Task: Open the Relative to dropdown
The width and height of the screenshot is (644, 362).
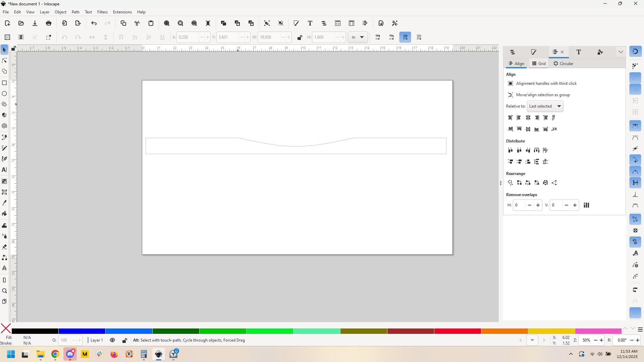Action: 545,106
